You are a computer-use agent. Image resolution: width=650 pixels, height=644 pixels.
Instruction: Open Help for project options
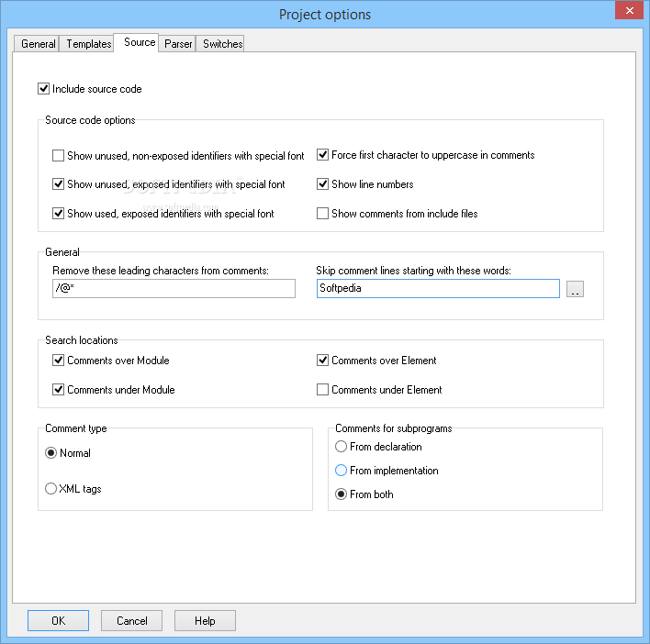point(205,620)
